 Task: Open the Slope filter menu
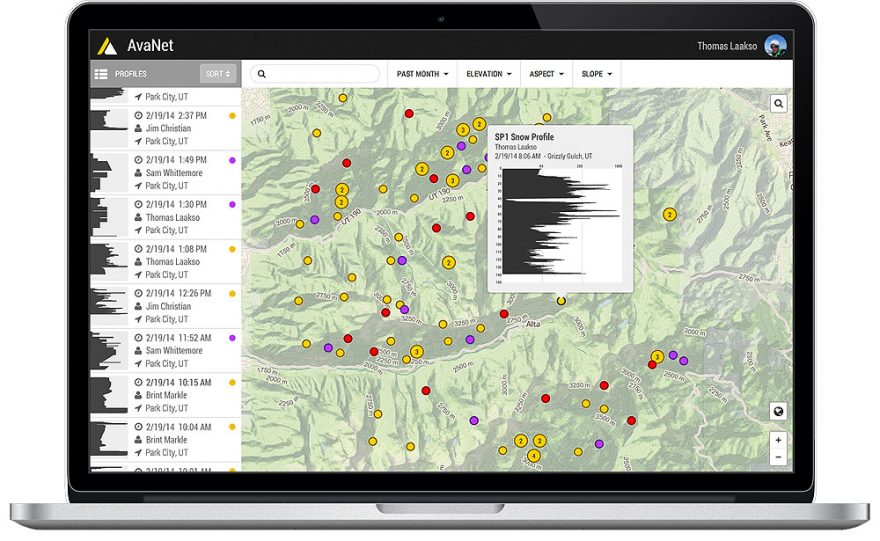click(597, 74)
